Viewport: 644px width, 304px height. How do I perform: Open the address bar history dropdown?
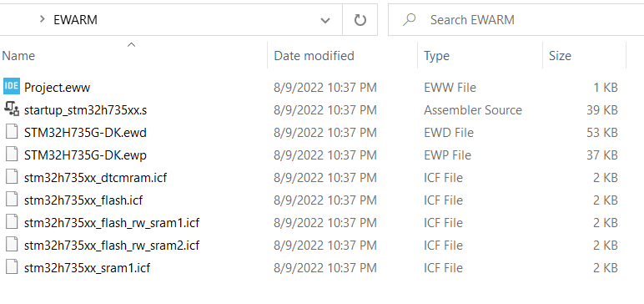point(325,20)
